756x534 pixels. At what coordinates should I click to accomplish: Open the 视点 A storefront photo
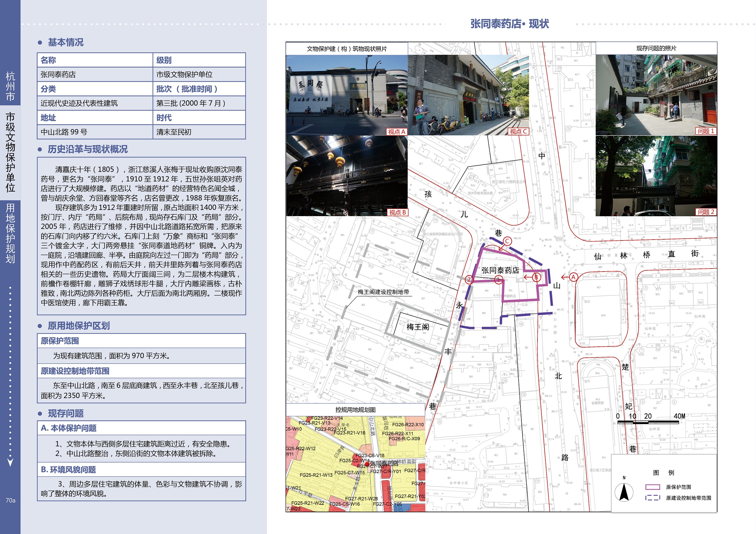346,95
